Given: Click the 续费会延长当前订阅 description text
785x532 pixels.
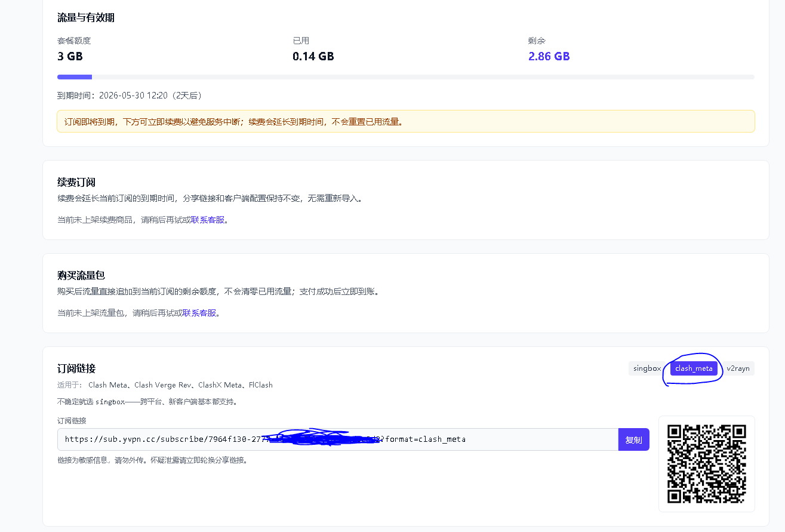Looking at the screenshot, I should pyautogui.click(x=210, y=198).
